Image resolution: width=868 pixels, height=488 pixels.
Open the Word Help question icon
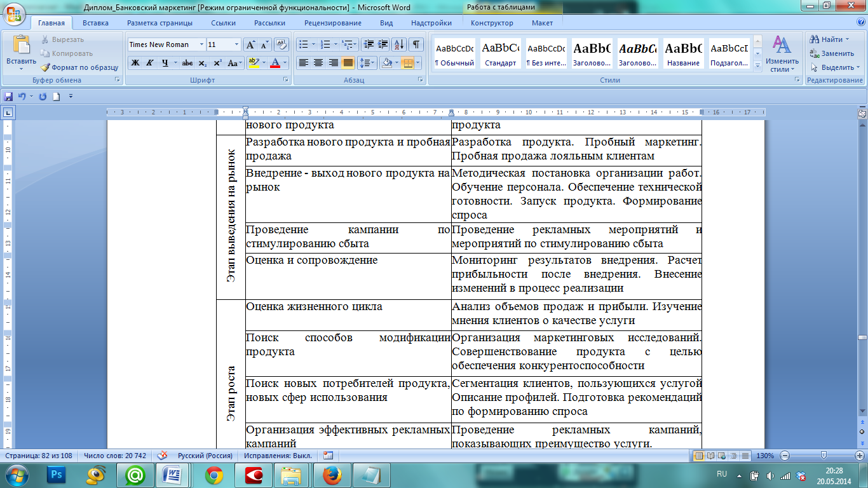860,23
